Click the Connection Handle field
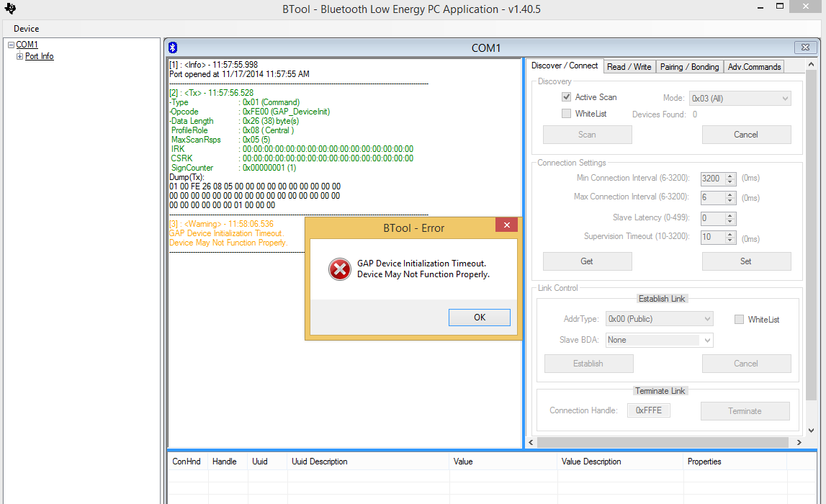The width and height of the screenshot is (826, 504). pyautogui.click(x=648, y=410)
